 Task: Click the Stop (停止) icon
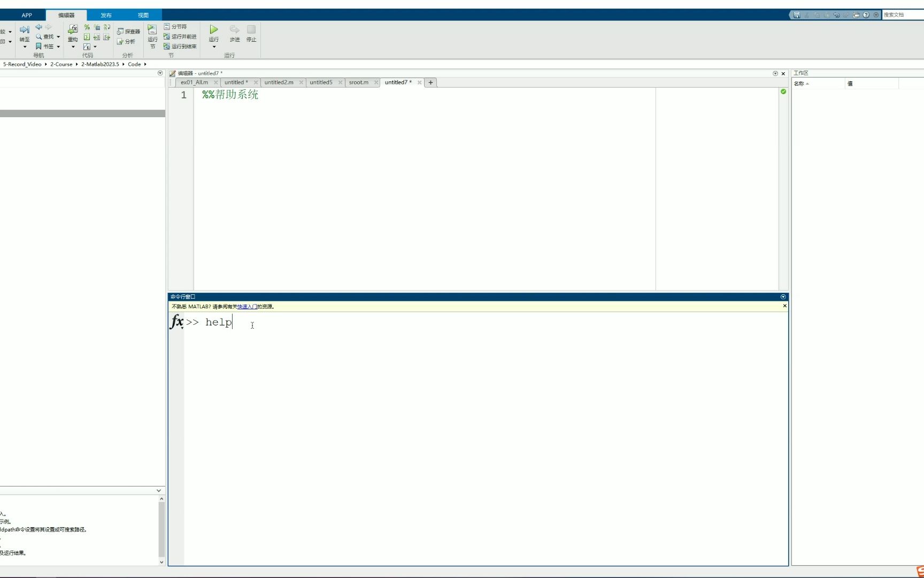(x=251, y=29)
